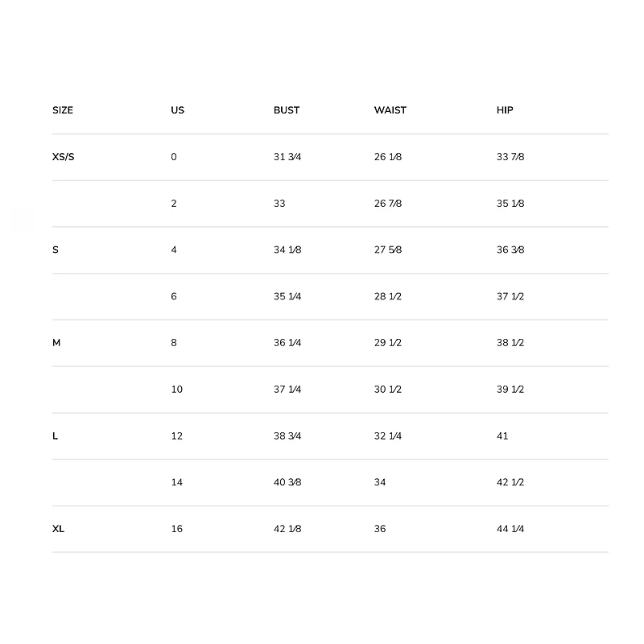
Task: Select the XL size row label
Action: pos(59,529)
